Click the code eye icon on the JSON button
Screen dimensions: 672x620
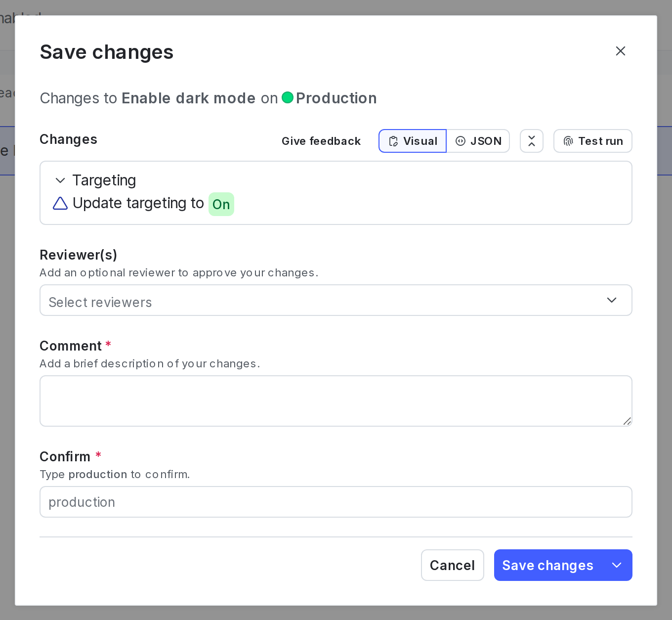coord(461,141)
